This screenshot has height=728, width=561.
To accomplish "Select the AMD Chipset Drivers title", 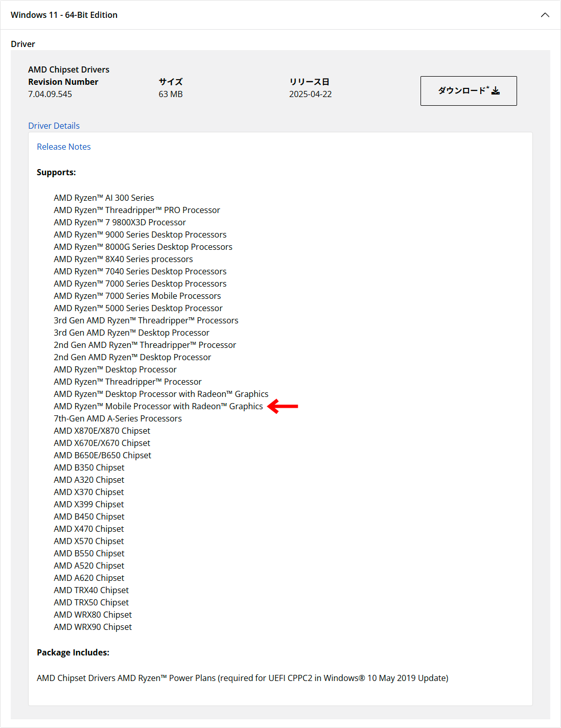I will click(68, 69).
